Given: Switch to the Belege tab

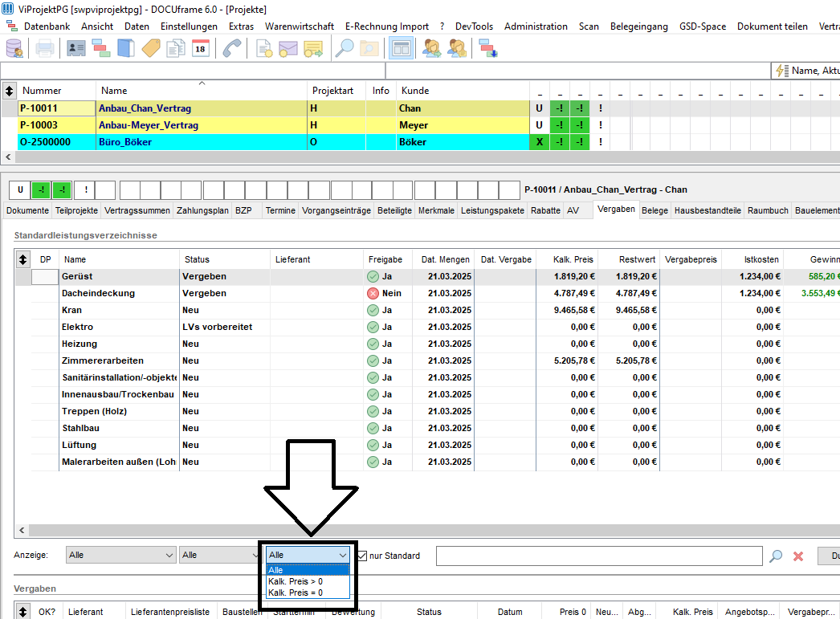Looking at the screenshot, I should 654,210.
